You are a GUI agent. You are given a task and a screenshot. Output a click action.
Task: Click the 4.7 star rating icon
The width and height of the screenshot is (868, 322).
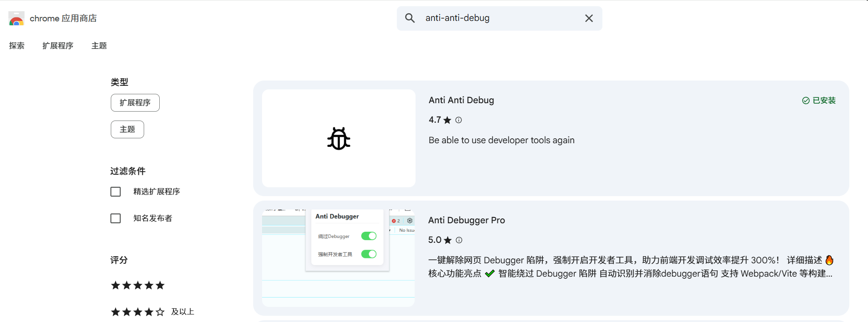click(x=447, y=120)
